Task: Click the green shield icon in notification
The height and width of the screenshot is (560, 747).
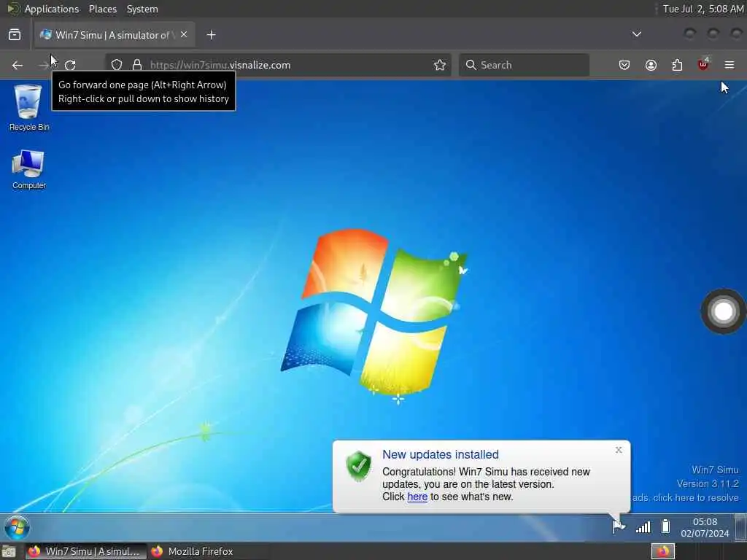Action: click(x=359, y=466)
